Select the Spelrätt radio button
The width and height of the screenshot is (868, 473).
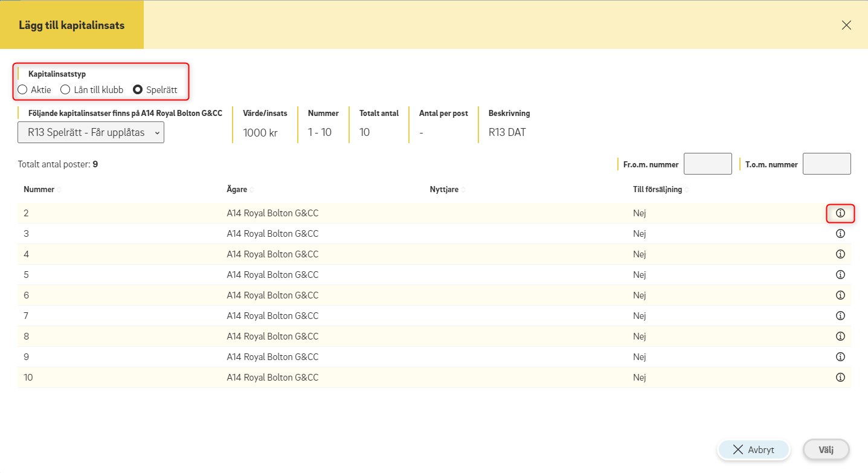pyautogui.click(x=138, y=90)
